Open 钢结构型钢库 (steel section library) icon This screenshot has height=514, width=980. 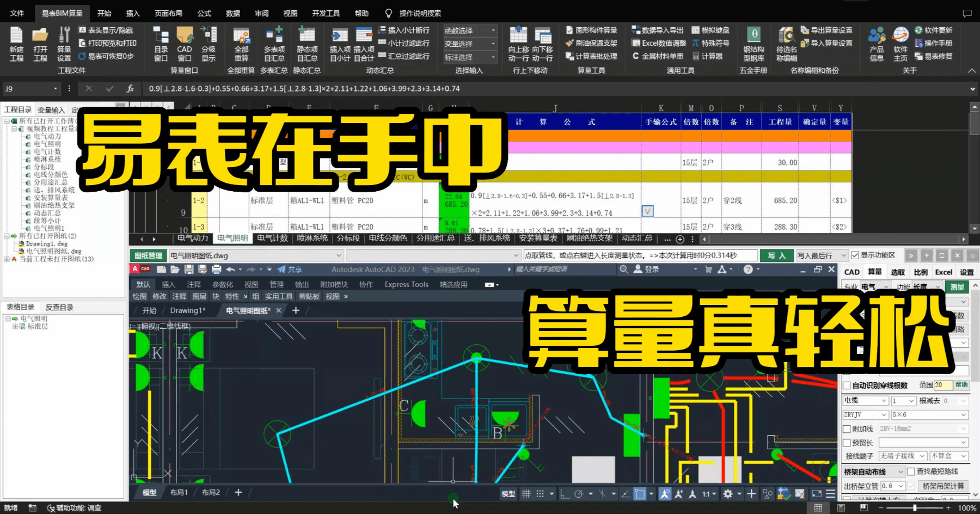[x=754, y=35]
